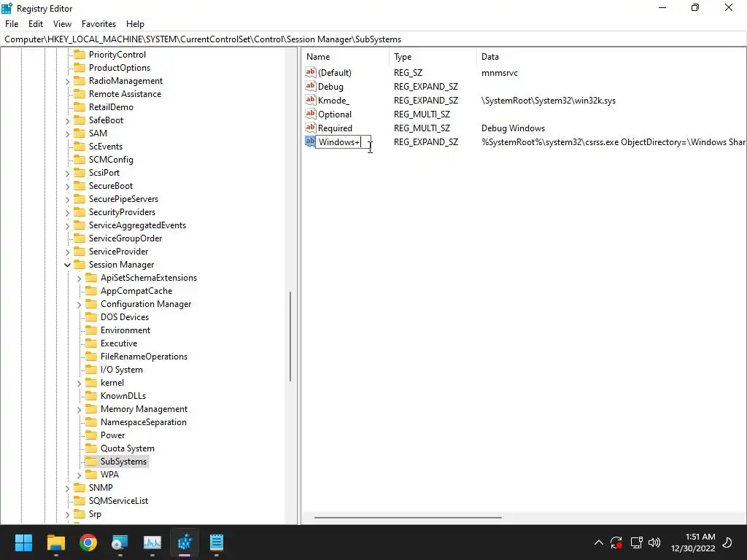Click the Optional value string icon

click(311, 114)
